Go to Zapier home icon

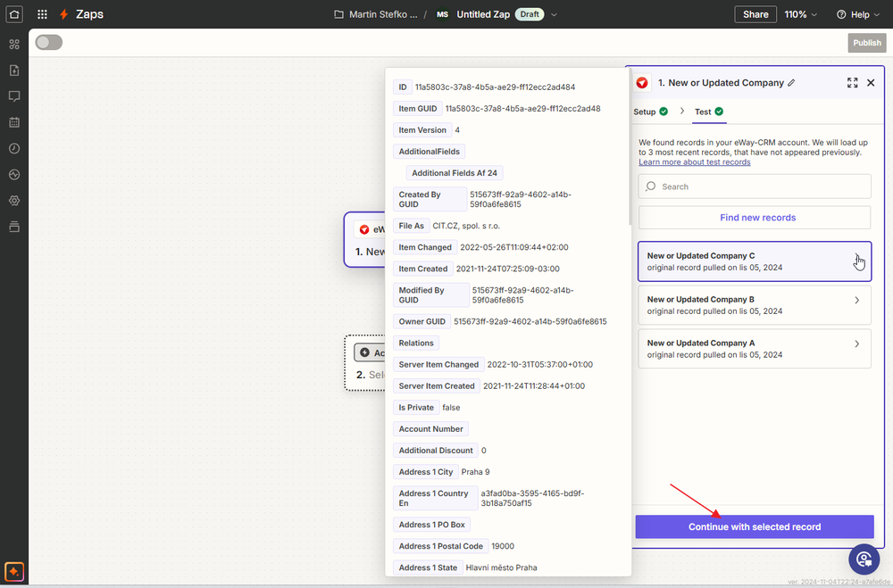14,14
